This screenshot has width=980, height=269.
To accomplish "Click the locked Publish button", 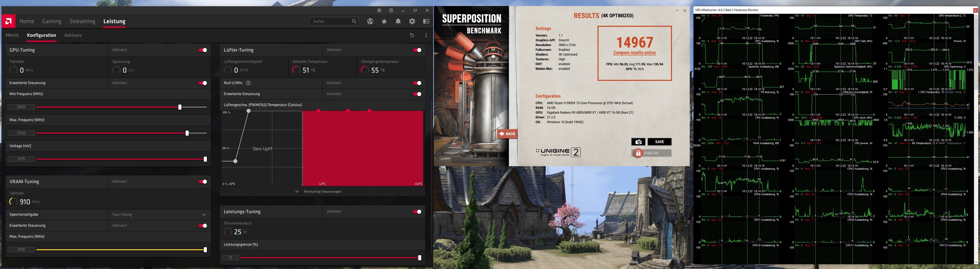I will point(651,153).
